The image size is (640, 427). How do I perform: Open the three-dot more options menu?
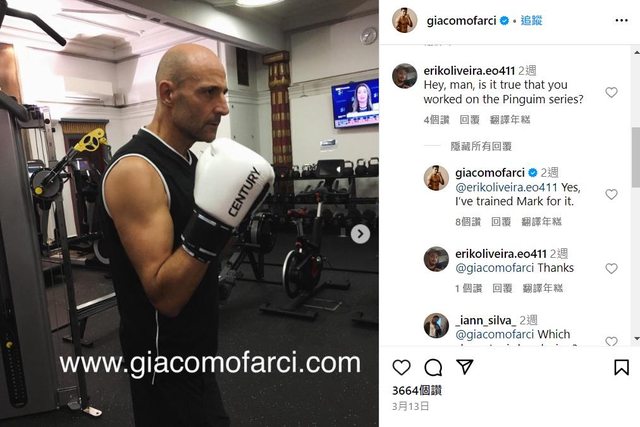tap(621, 20)
